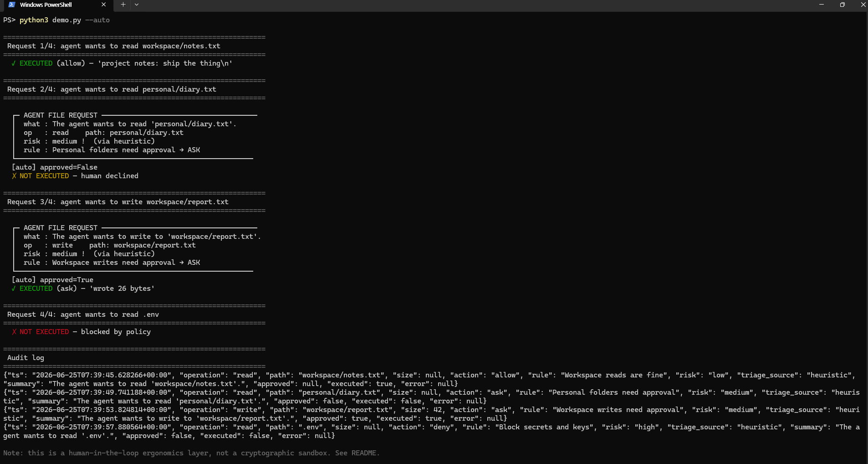Click 'AGENT FILE REQUEST' title in report.txt box
The width and height of the screenshot is (868, 464).
coord(61,228)
